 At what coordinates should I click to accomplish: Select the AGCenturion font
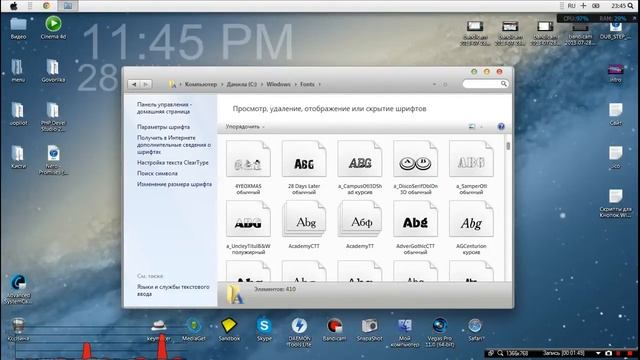point(471,227)
